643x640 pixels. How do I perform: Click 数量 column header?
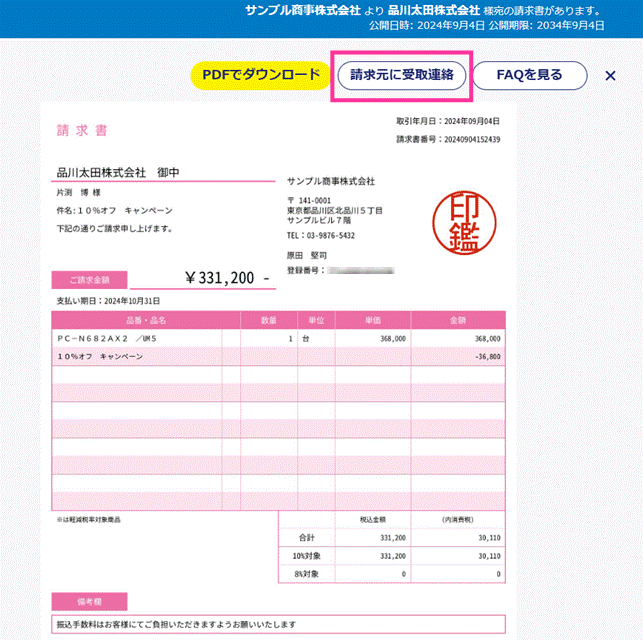tap(269, 321)
